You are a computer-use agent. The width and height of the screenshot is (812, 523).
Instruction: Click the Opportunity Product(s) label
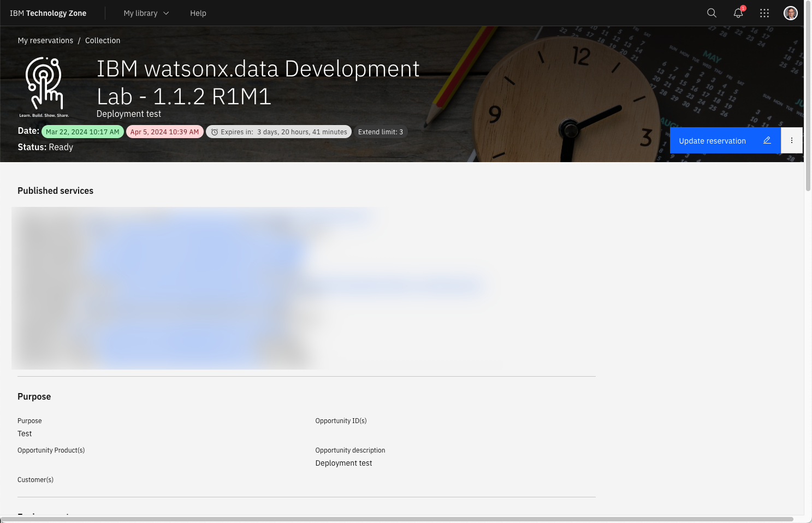click(x=51, y=450)
